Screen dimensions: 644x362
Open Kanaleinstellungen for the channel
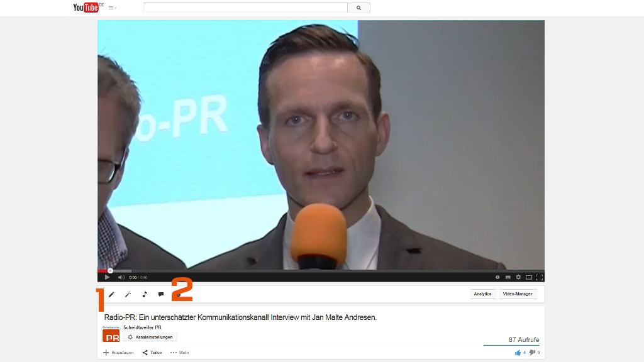pos(150,337)
